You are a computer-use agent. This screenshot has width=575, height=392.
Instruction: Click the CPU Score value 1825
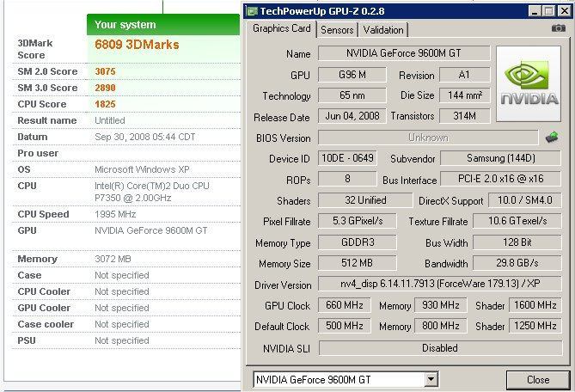coord(105,104)
